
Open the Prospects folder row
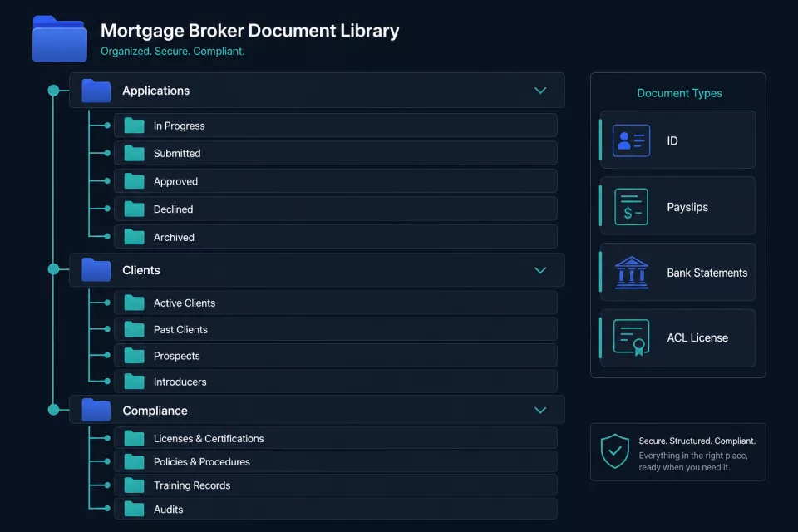pyautogui.click(x=336, y=355)
